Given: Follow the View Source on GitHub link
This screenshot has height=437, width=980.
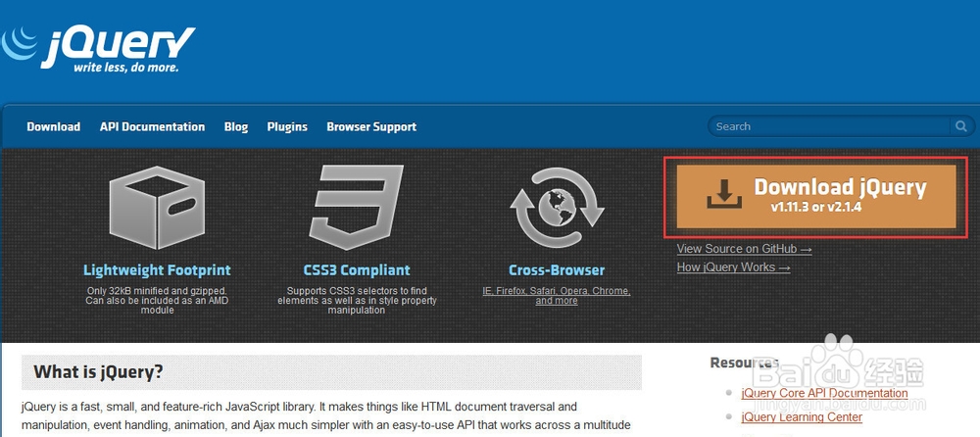Looking at the screenshot, I should pos(744,249).
